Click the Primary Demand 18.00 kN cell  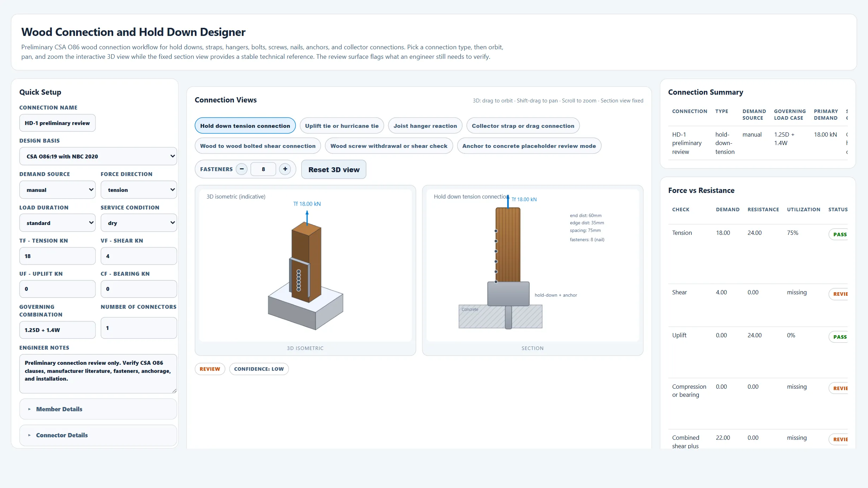825,134
